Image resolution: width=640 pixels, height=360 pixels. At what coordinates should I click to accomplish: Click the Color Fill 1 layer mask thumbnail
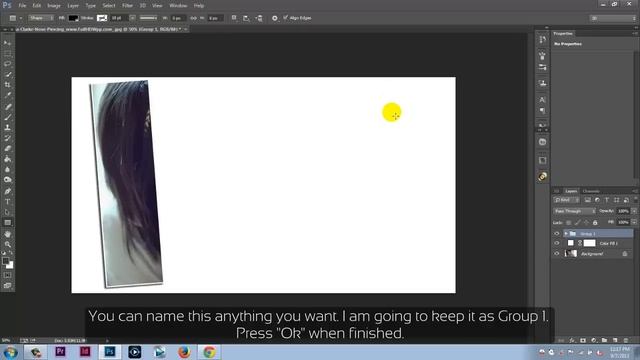click(x=589, y=243)
